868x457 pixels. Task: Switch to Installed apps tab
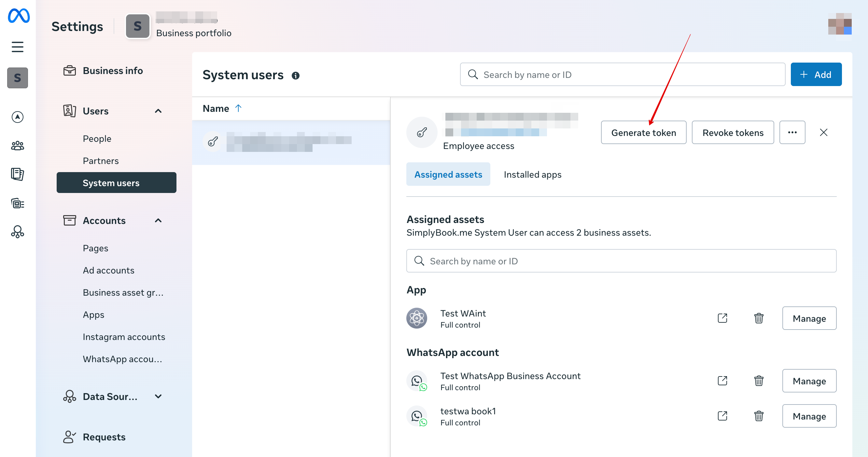point(532,174)
